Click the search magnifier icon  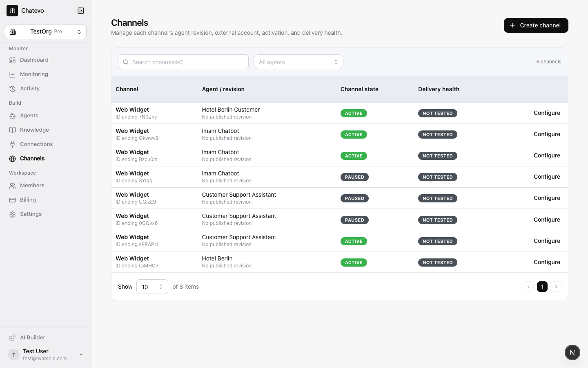click(x=126, y=62)
